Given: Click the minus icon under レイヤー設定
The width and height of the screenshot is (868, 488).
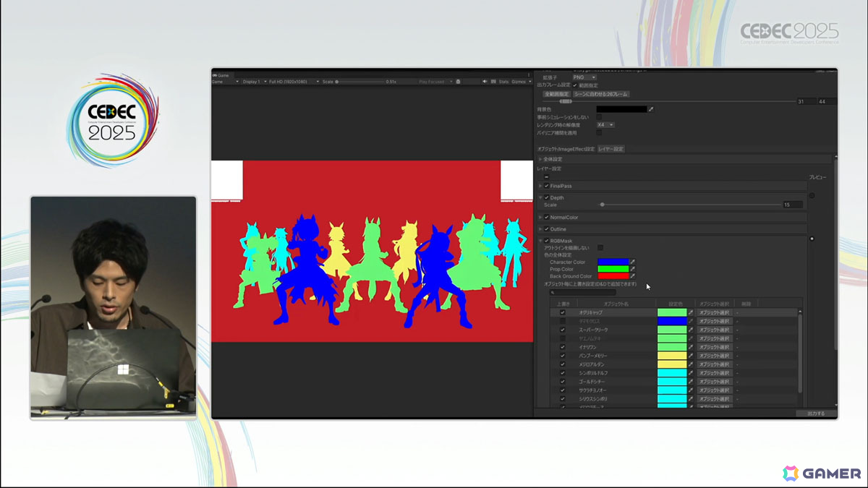Looking at the screenshot, I should click(x=546, y=176).
